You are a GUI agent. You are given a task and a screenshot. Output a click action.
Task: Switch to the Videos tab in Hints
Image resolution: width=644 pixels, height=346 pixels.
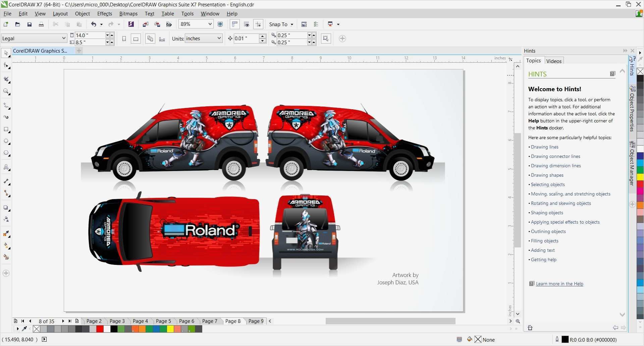pos(553,61)
